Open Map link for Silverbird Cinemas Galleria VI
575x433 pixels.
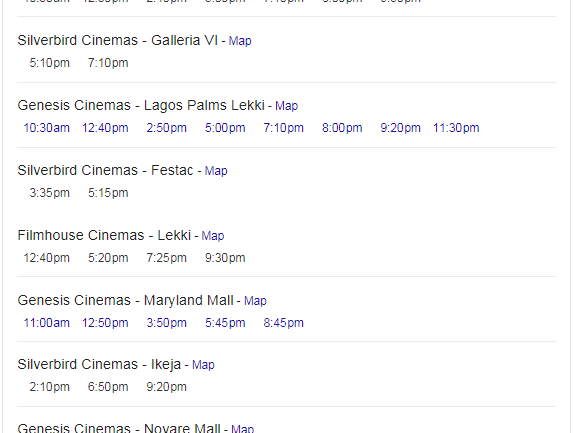pyautogui.click(x=240, y=41)
